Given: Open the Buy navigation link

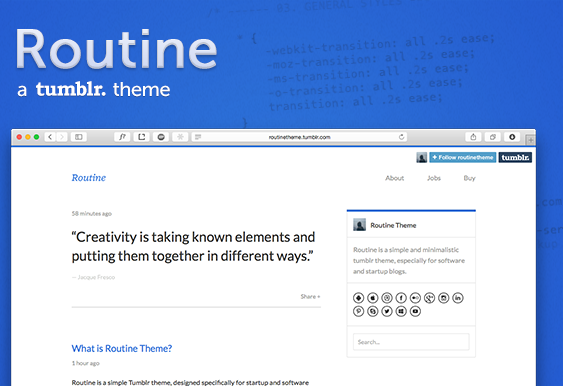Looking at the screenshot, I should (x=469, y=178).
